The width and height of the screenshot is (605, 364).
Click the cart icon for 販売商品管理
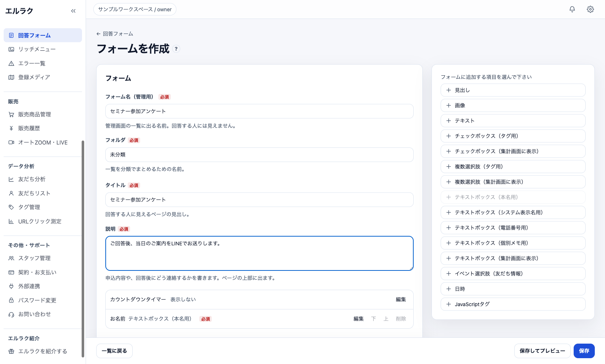pyautogui.click(x=11, y=114)
